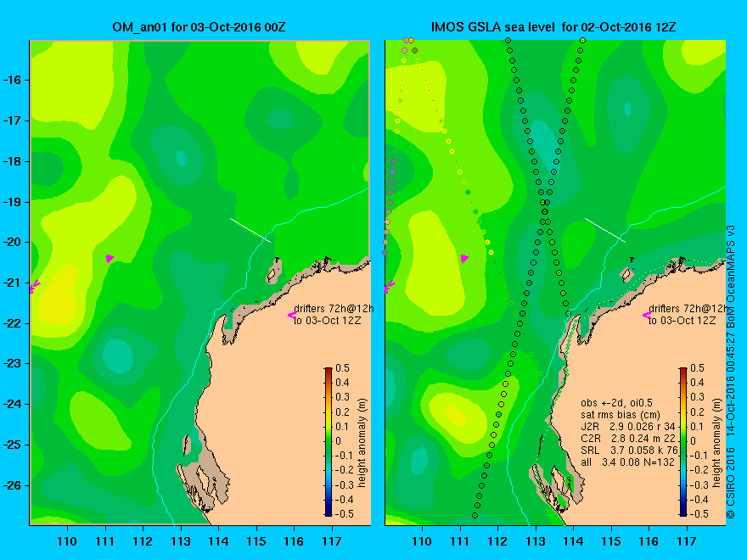
Task: Click 'height anomaly (m)' label on the left colorbar
Action: pos(362,443)
